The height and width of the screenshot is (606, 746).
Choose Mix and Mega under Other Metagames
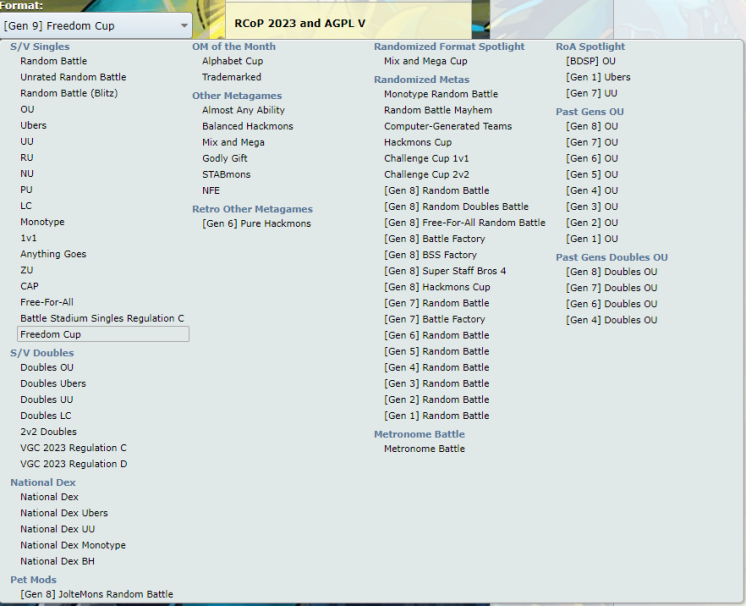233,142
